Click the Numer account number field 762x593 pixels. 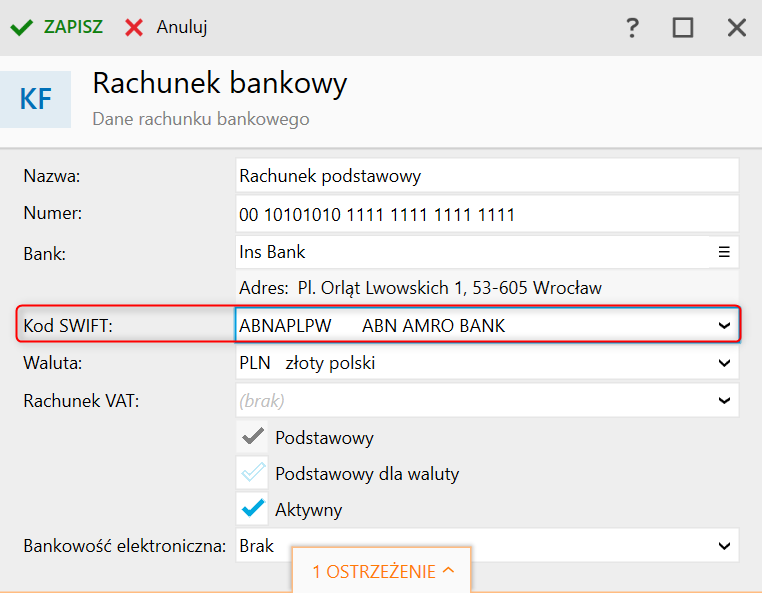[x=487, y=214]
